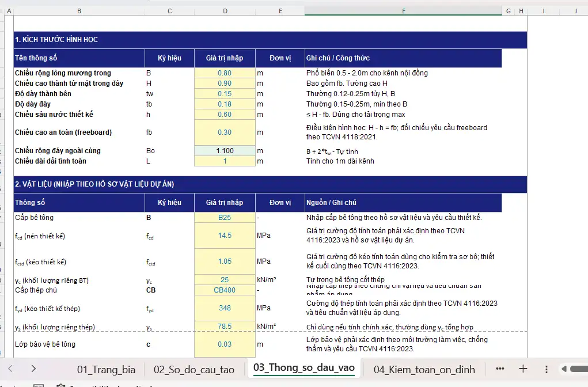Select column F header
This screenshot has width=588, height=387.
(x=404, y=12)
